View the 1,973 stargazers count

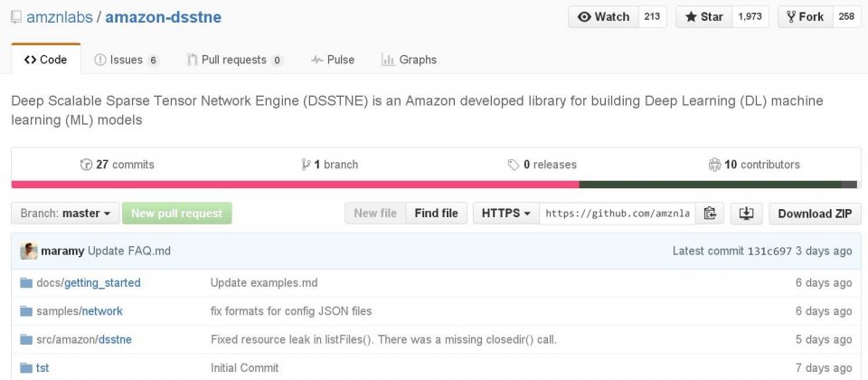pos(750,16)
